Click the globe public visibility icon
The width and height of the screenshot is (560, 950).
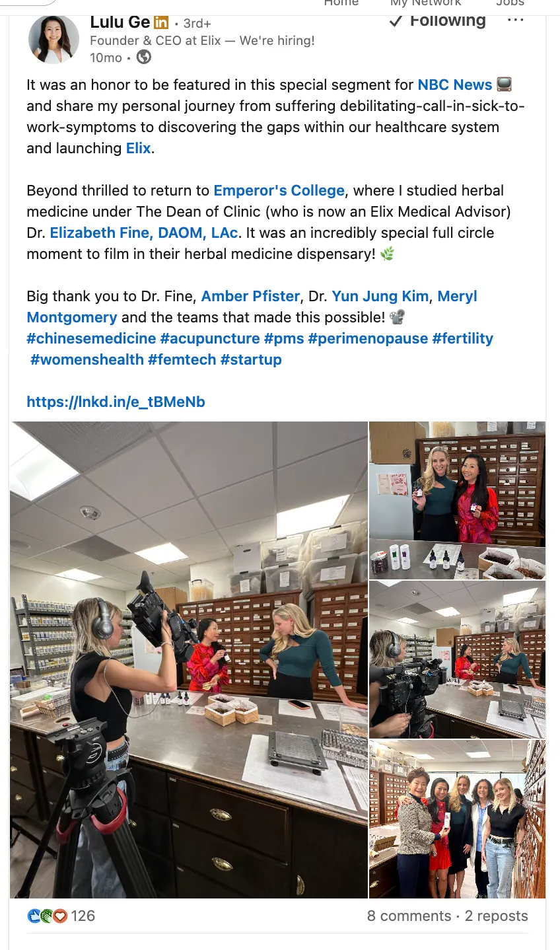[x=143, y=57]
